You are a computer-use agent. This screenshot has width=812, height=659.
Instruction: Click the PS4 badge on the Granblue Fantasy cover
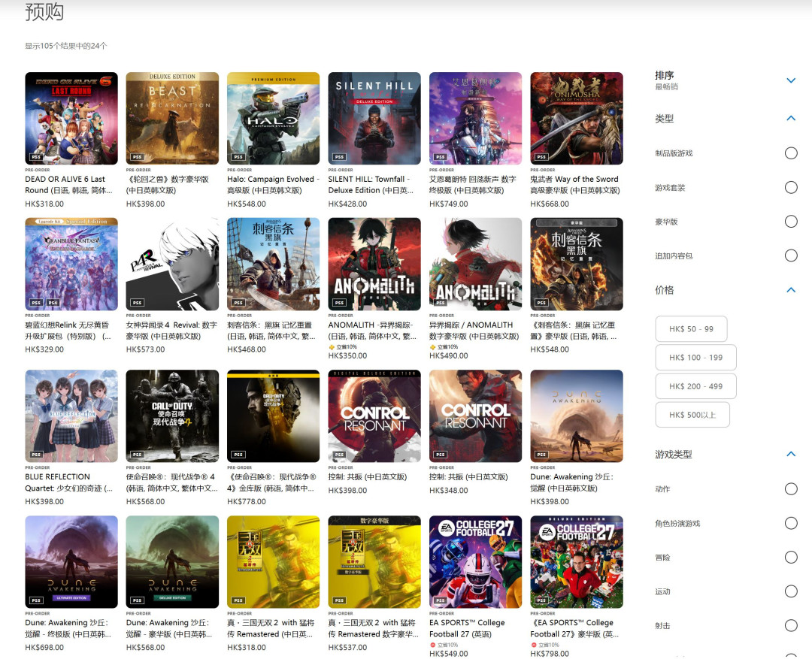tap(53, 302)
